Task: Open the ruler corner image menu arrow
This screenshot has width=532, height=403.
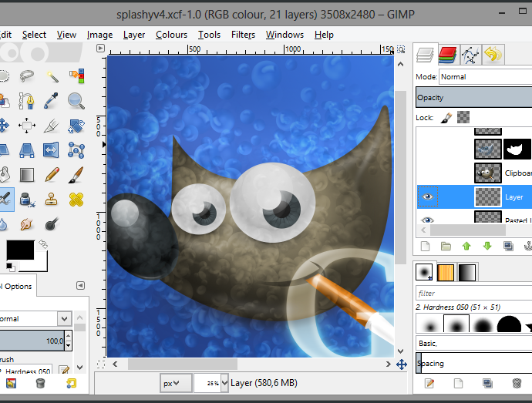Action: point(100,49)
